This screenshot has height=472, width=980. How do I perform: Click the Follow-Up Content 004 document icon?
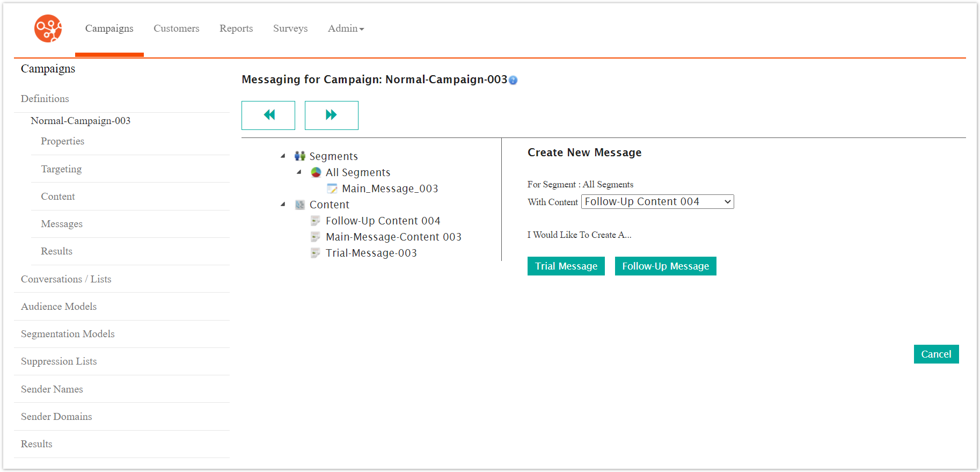(x=316, y=221)
